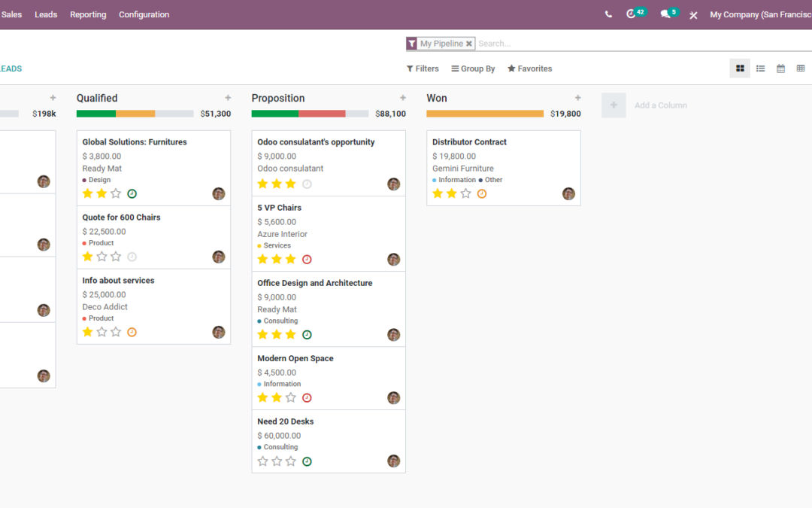812x508 pixels.
Task: Set second star priority on Quote for 600 Chairs
Action: click(x=102, y=257)
